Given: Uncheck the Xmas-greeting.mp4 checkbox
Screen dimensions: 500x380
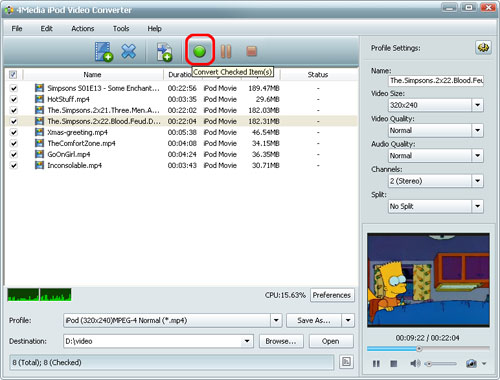Looking at the screenshot, I should (14, 132).
